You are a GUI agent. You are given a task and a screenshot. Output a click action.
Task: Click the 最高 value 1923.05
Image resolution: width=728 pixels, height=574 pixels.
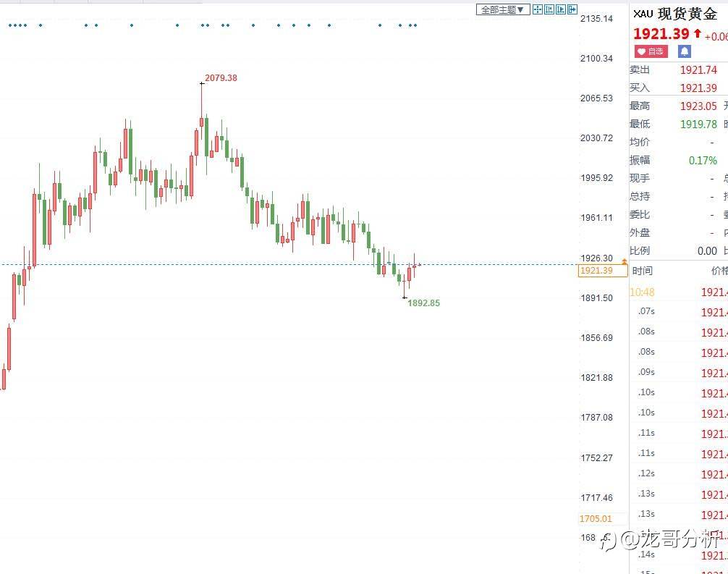[x=698, y=106]
